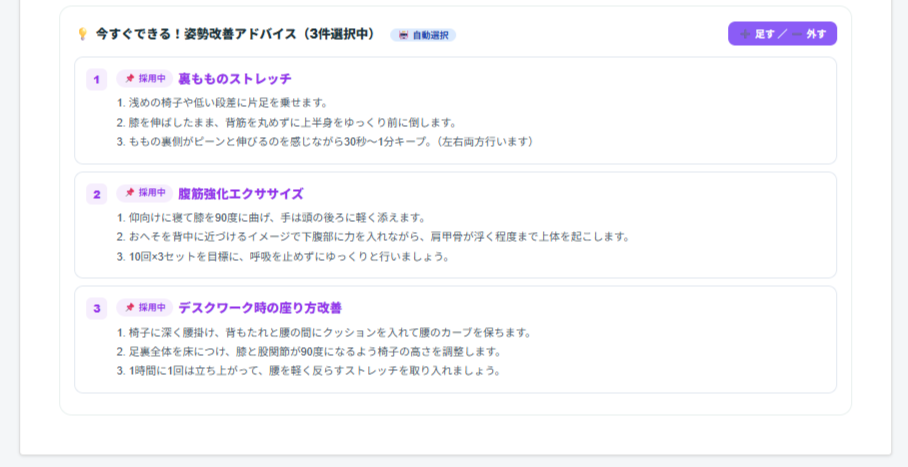Click the lightbulb icon beside the advice heading
Image resolution: width=908 pixels, height=467 pixels.
pos(83,34)
